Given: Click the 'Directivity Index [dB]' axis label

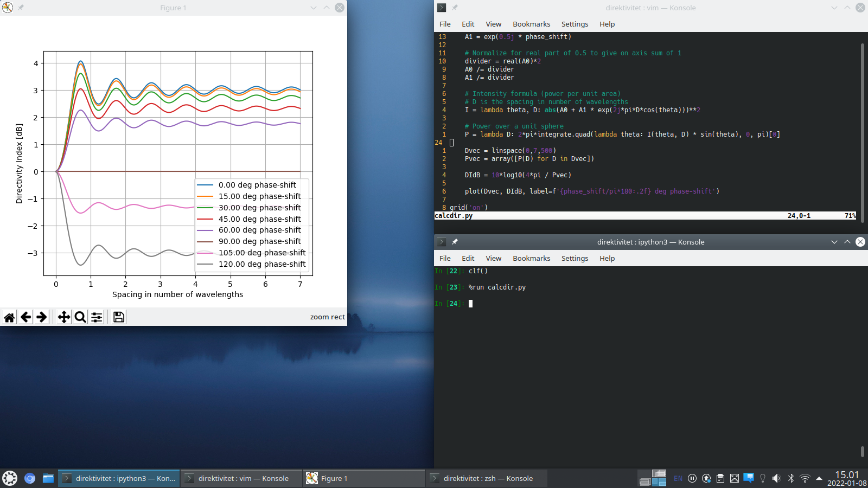Looking at the screenshot, I should [19, 164].
